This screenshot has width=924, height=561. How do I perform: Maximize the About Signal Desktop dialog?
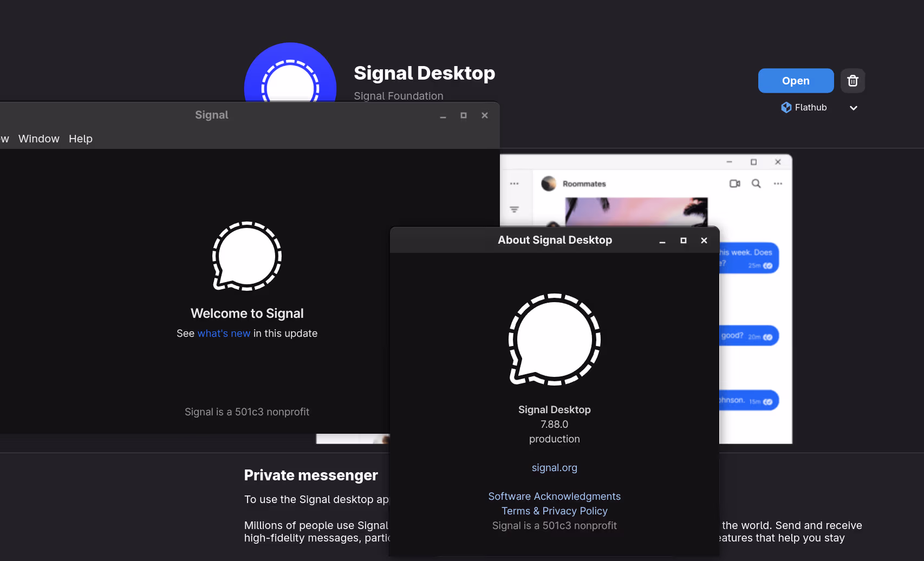[x=684, y=240]
